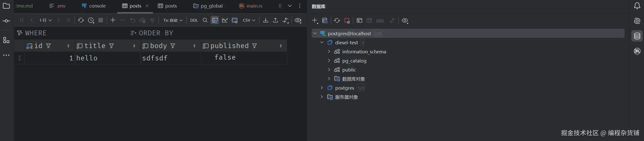Stop the running query
644x141 pixels.
click(101, 20)
